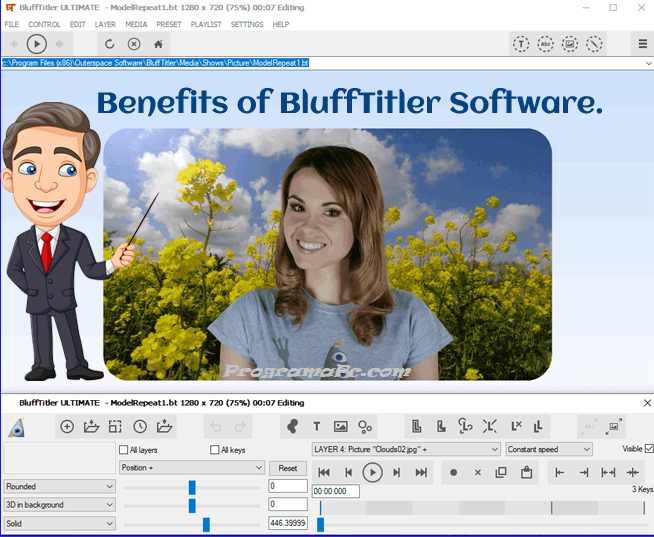The width and height of the screenshot is (654, 537).
Task: Open the hamburger menu at top right
Action: click(642, 44)
